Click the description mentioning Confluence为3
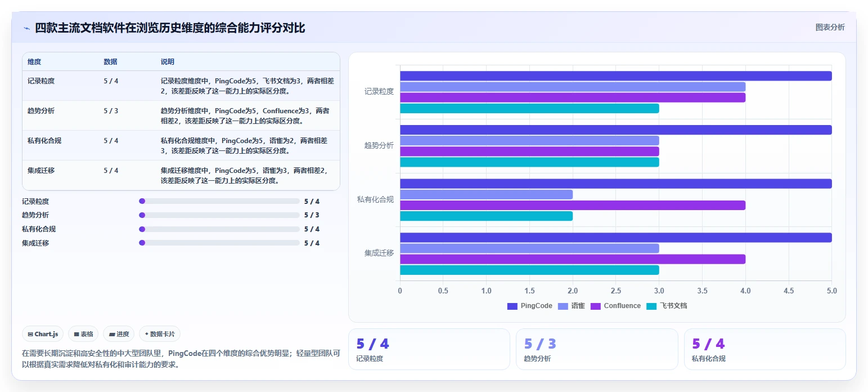The image size is (868, 392). [245, 115]
